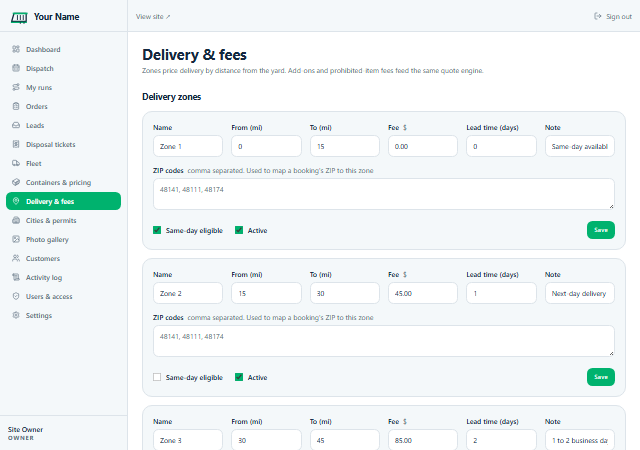Click the Sign out arrow icon

pyautogui.click(x=598, y=16)
